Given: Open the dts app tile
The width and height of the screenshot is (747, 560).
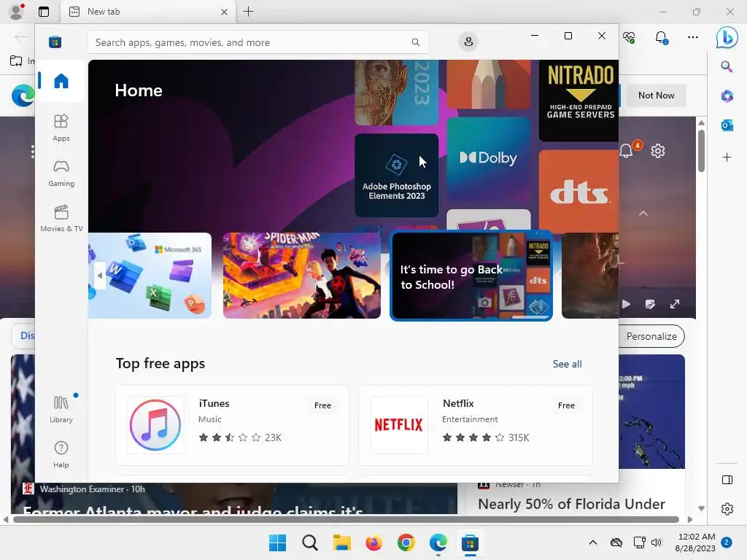Looking at the screenshot, I should [578, 191].
